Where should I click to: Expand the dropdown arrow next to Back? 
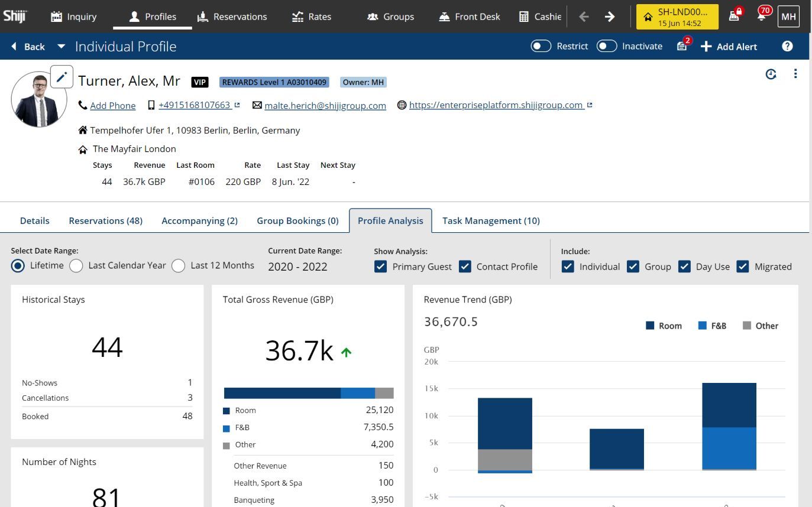(61, 47)
